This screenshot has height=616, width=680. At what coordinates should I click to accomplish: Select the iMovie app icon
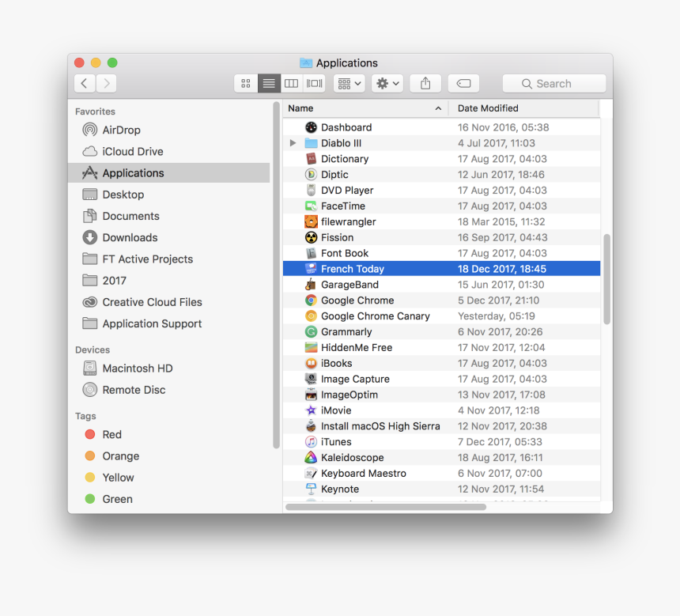(311, 410)
